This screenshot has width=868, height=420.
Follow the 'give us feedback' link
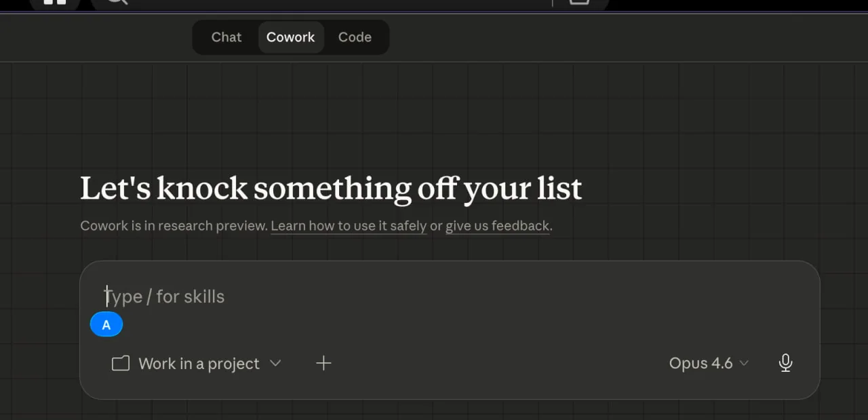497,226
